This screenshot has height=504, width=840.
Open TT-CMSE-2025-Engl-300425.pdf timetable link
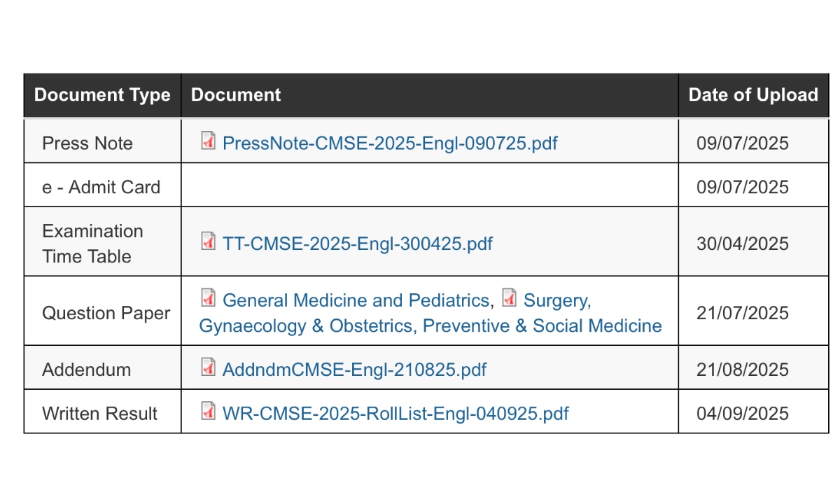[x=357, y=244]
